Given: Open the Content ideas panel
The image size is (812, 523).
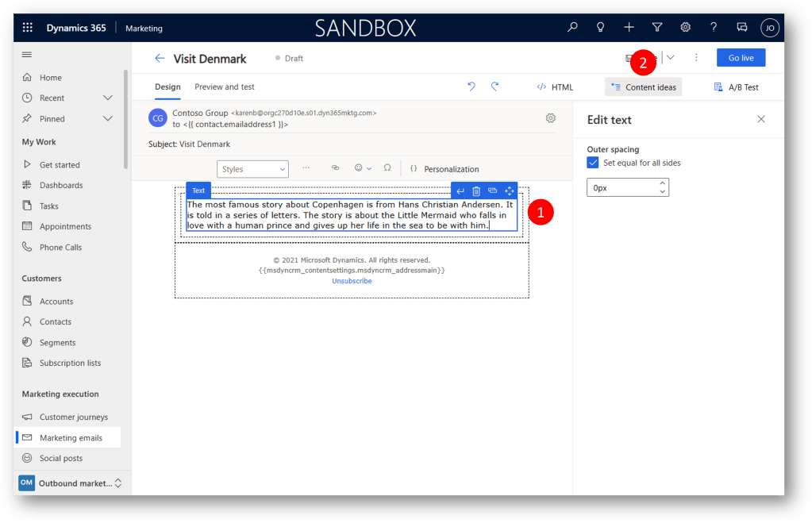Looking at the screenshot, I should point(643,87).
